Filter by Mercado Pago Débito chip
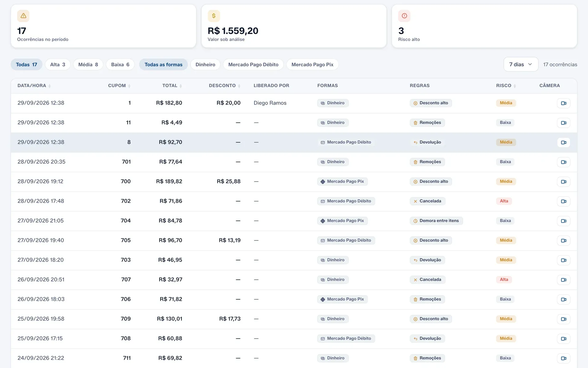 253,64
